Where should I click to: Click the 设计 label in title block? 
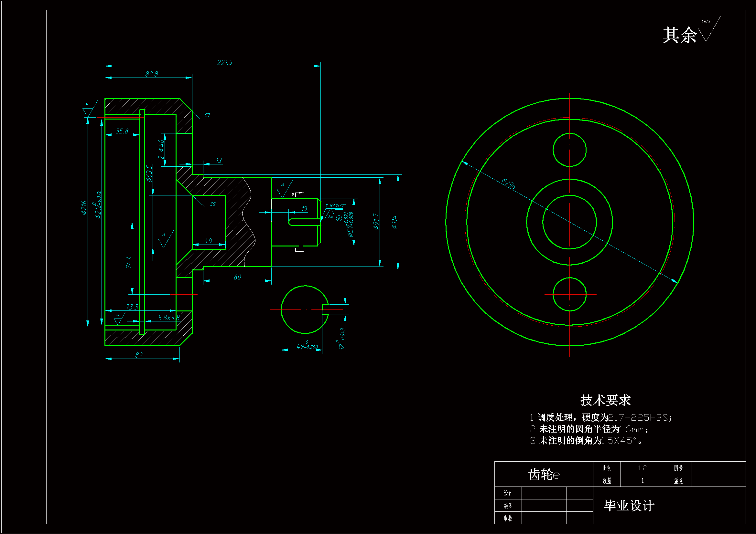click(508, 493)
